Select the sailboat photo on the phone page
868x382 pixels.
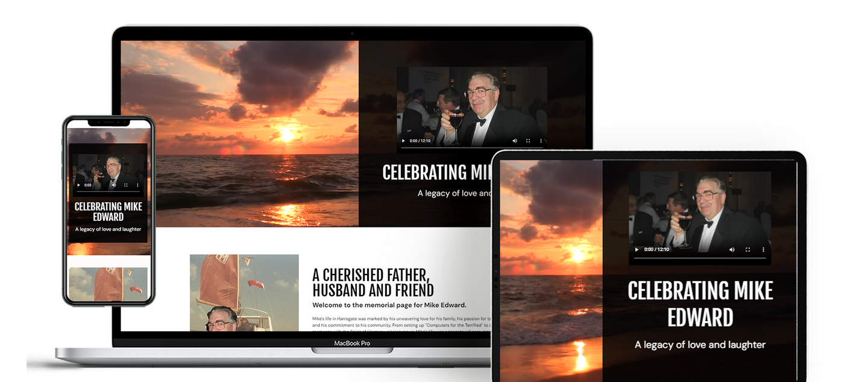pyautogui.click(x=108, y=284)
